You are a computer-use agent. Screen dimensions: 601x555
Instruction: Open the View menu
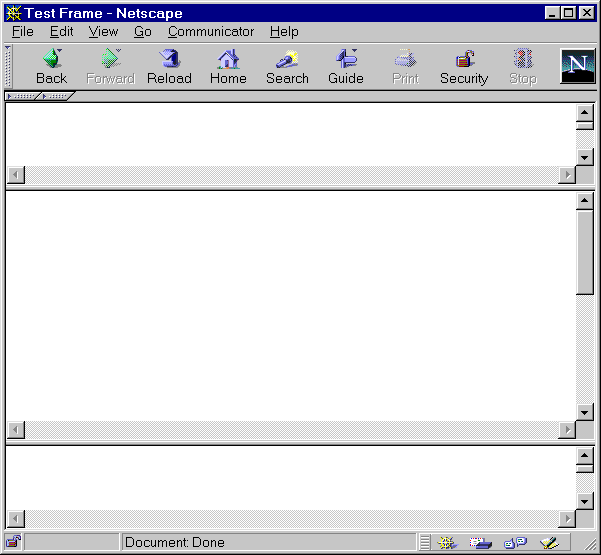103,31
